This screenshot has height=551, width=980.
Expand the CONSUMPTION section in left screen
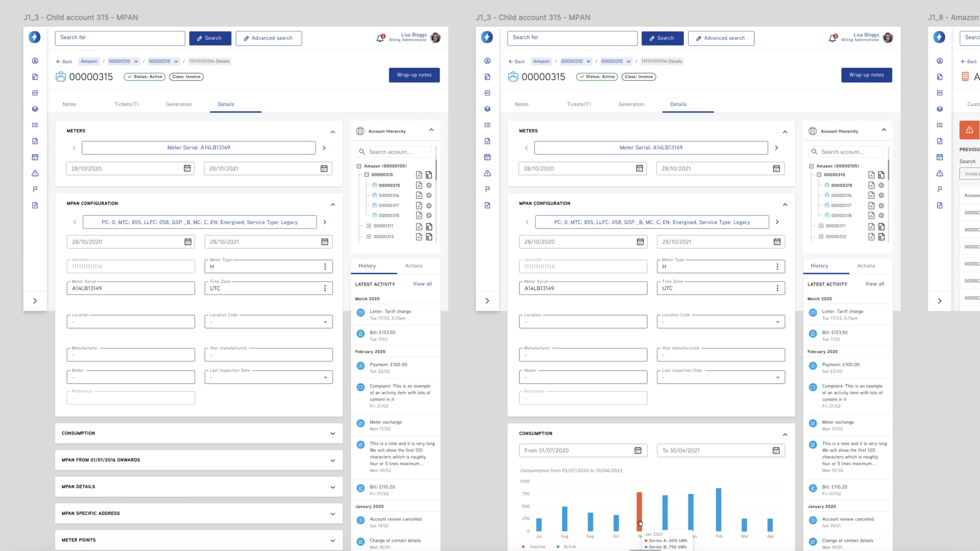[332, 434]
